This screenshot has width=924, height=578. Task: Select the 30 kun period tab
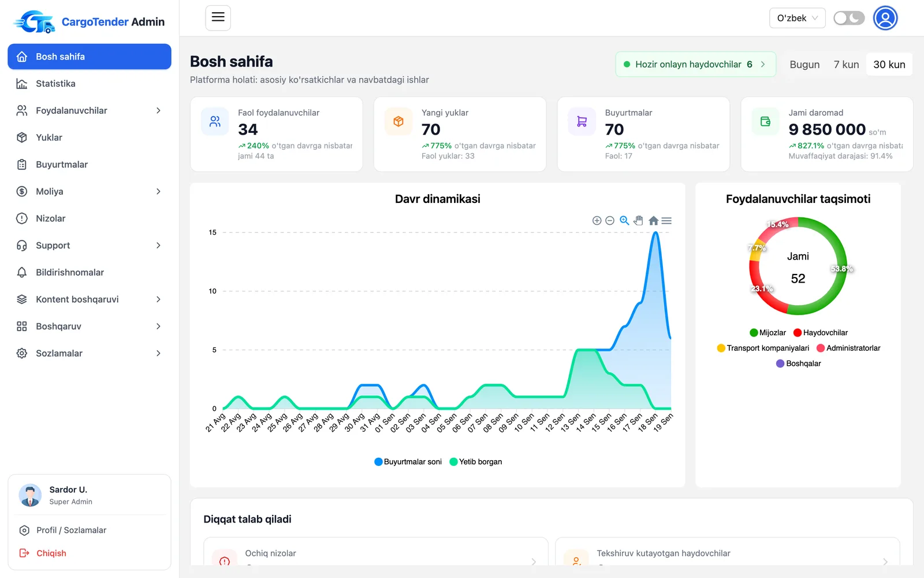(x=889, y=65)
